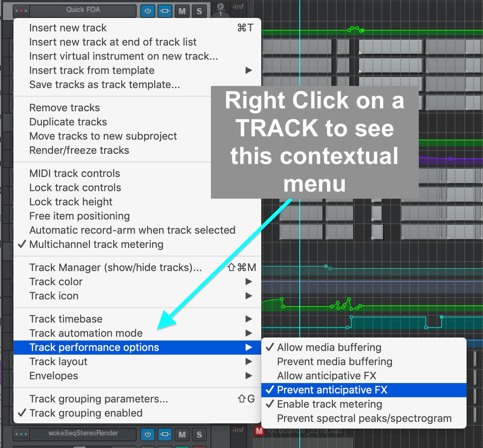Open Track grouping parameters
483x448 pixels.
[x=137, y=399]
